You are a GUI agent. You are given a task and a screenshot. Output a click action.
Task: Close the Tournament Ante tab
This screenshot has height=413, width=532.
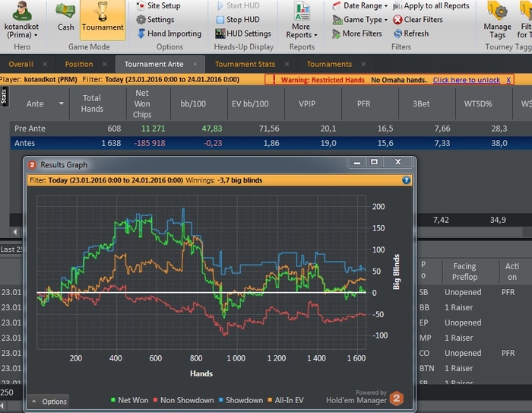pyautogui.click(x=195, y=64)
